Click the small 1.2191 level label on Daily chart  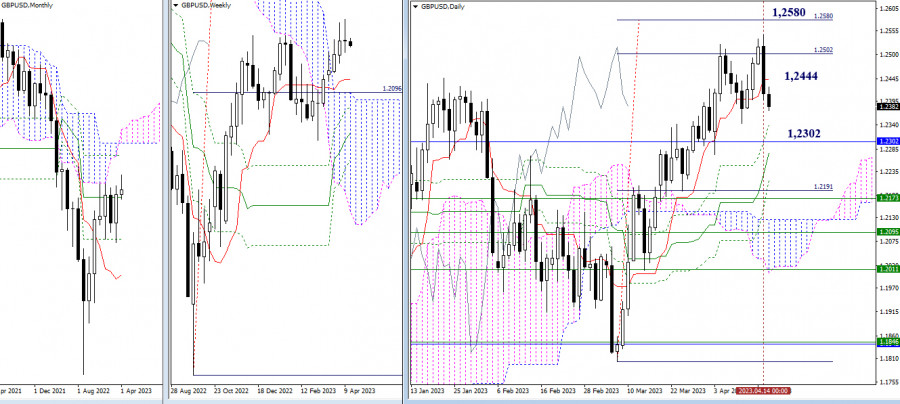pyautogui.click(x=824, y=187)
